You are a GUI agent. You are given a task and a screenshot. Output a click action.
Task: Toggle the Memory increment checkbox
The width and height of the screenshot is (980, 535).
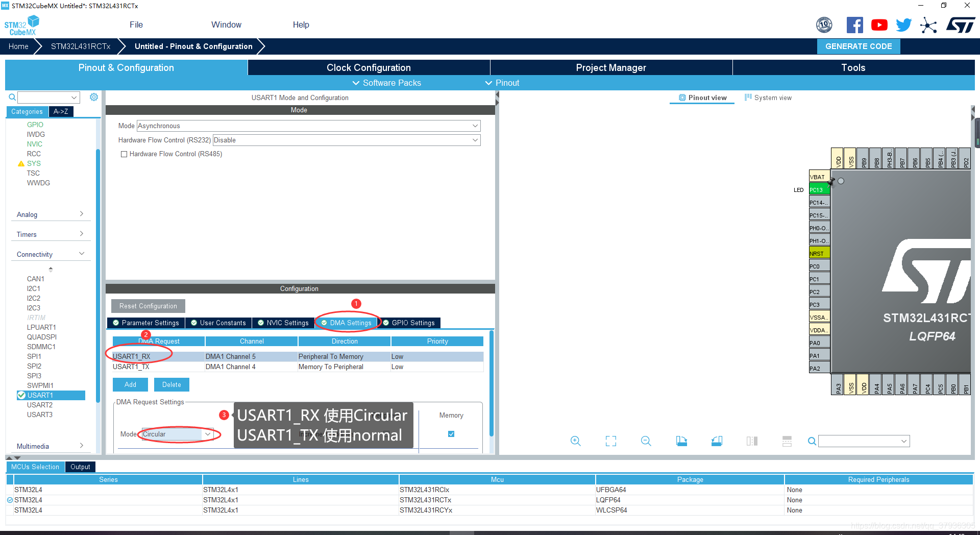tap(451, 434)
